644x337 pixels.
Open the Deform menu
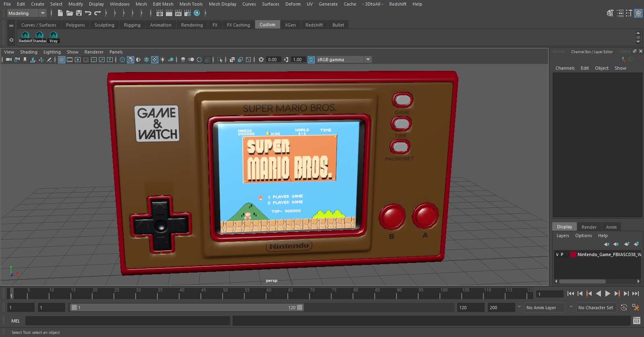pos(293,4)
